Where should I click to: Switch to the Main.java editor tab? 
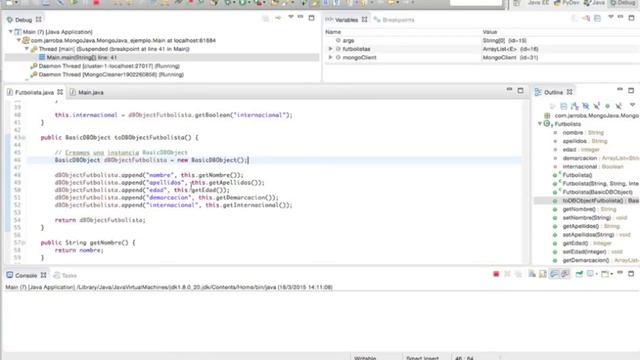click(87, 93)
